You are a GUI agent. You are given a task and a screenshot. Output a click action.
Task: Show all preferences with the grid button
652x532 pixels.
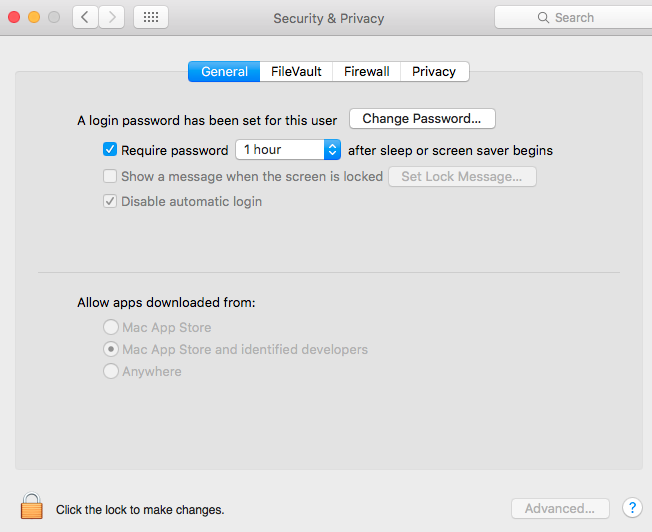(150, 17)
